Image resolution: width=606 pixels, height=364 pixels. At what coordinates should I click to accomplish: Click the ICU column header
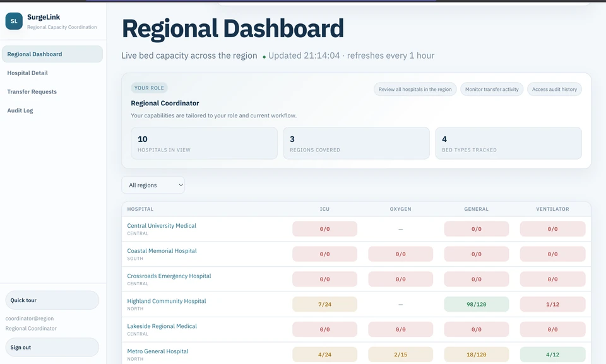coord(324,209)
